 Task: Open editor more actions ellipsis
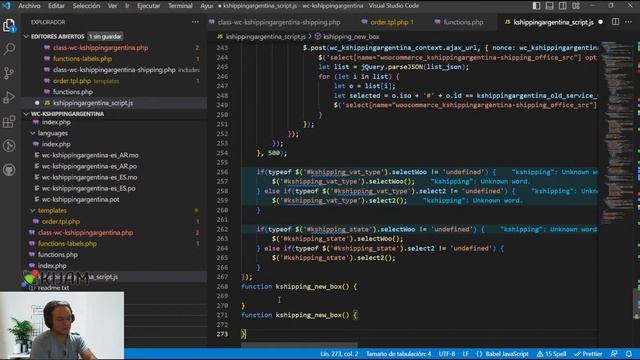coord(629,22)
